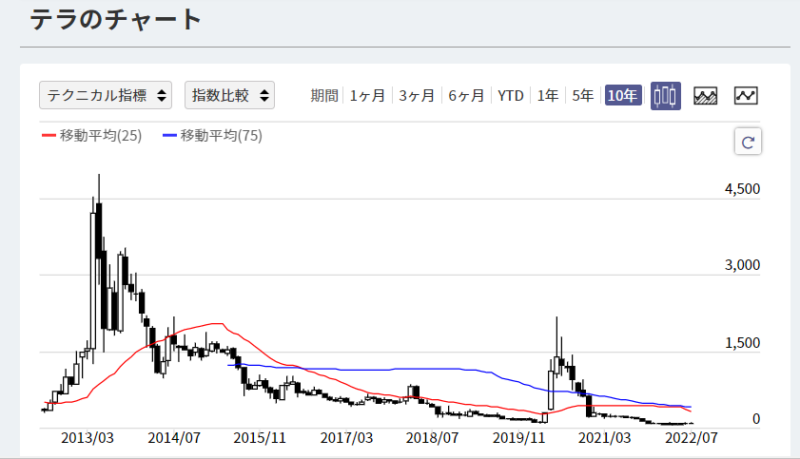The image size is (800, 459).
Task: Click the chart reload icon
Action: pos(748,142)
